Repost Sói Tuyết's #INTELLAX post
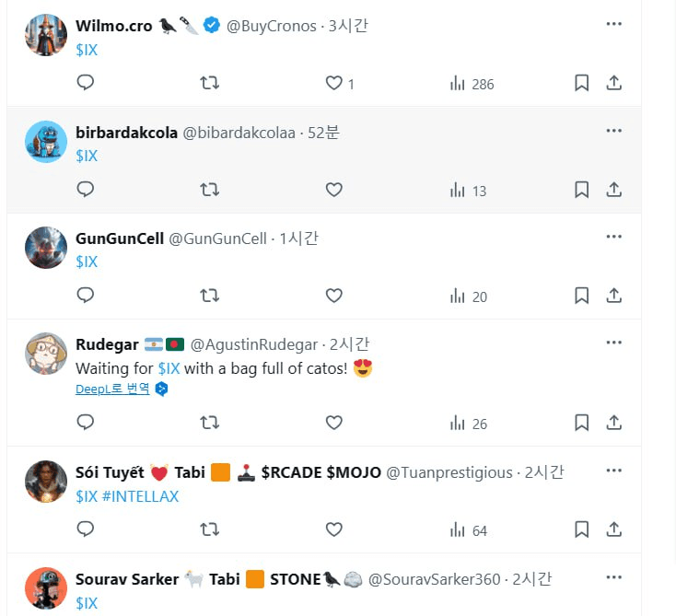 click(x=210, y=529)
